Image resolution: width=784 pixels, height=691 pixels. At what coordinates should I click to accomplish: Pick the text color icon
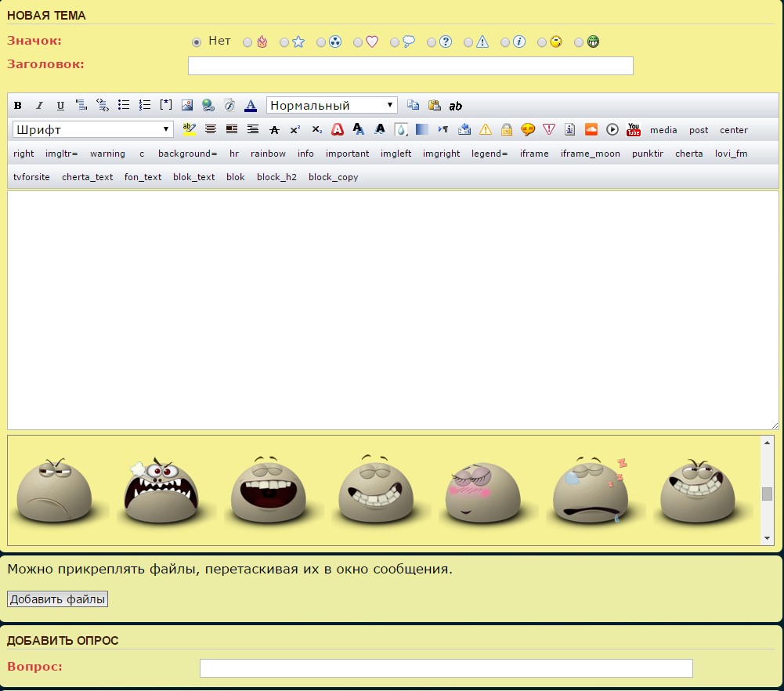[x=251, y=106]
